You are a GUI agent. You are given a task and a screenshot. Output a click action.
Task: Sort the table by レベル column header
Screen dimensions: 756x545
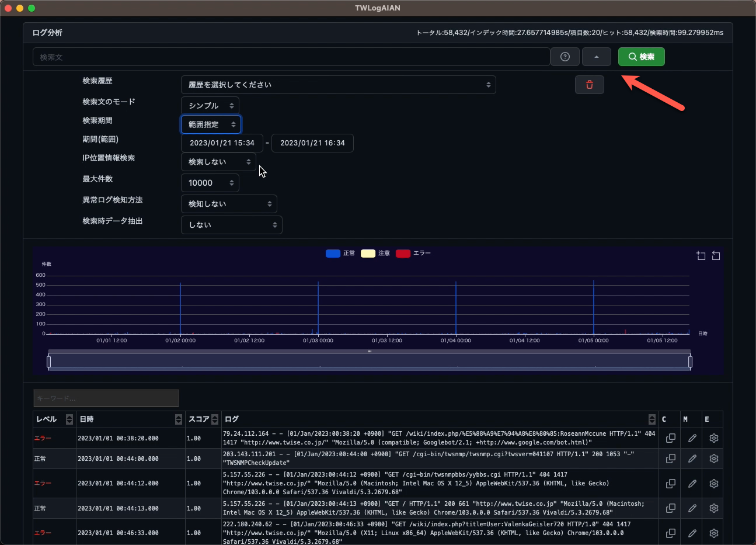(69, 419)
